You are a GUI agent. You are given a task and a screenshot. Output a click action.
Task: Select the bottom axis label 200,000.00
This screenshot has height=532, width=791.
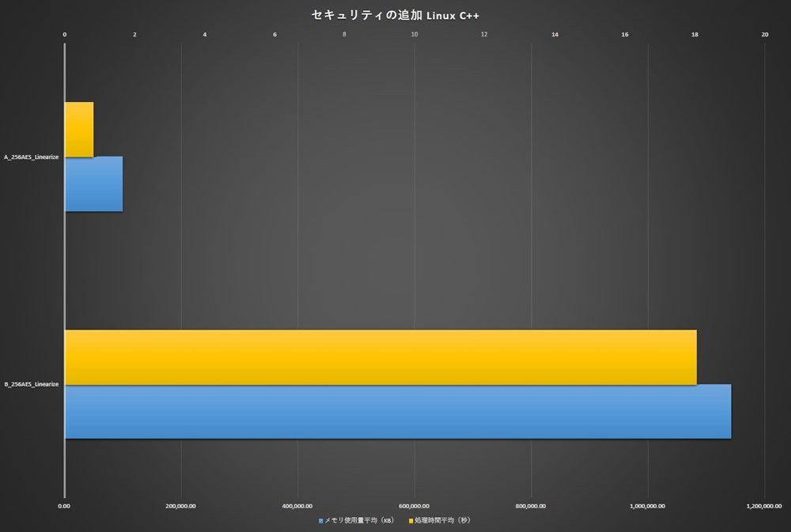click(x=181, y=506)
